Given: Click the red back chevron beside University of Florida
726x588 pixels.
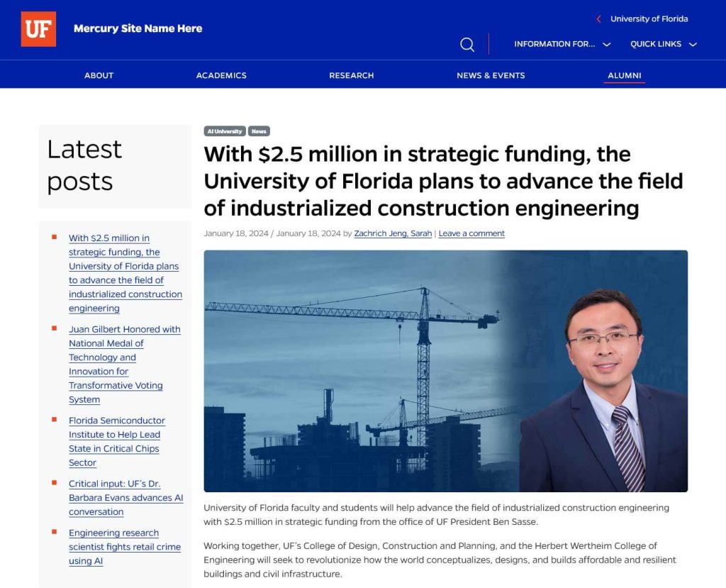Looking at the screenshot, I should pyautogui.click(x=599, y=19).
